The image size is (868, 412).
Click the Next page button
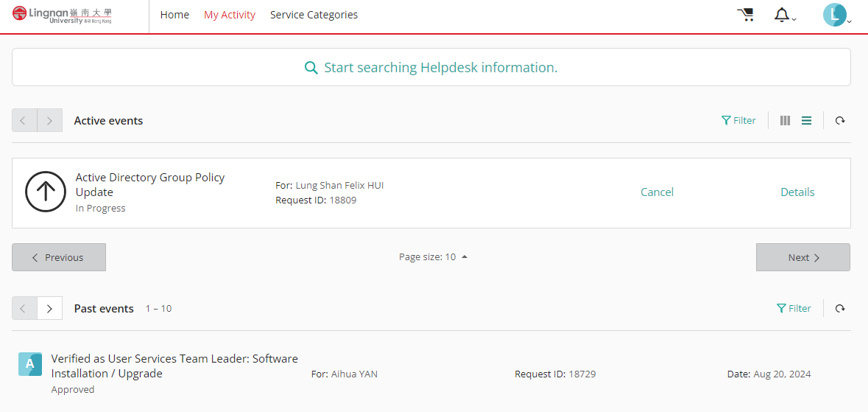(803, 257)
